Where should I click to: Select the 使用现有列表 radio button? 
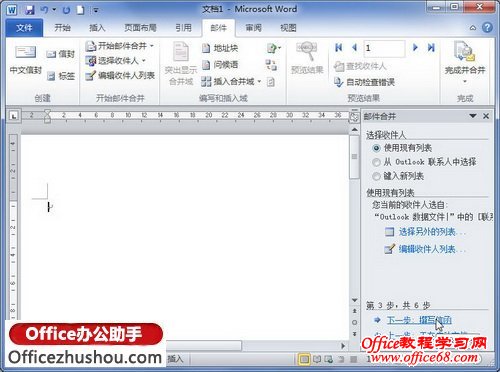point(376,148)
